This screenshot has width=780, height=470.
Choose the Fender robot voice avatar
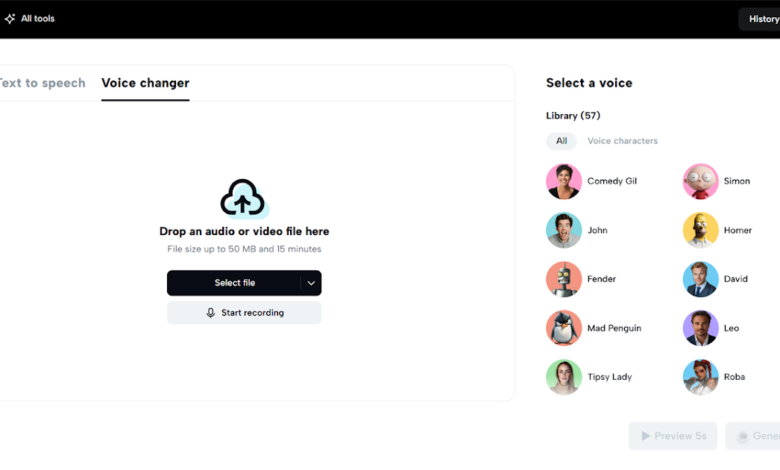click(x=564, y=279)
